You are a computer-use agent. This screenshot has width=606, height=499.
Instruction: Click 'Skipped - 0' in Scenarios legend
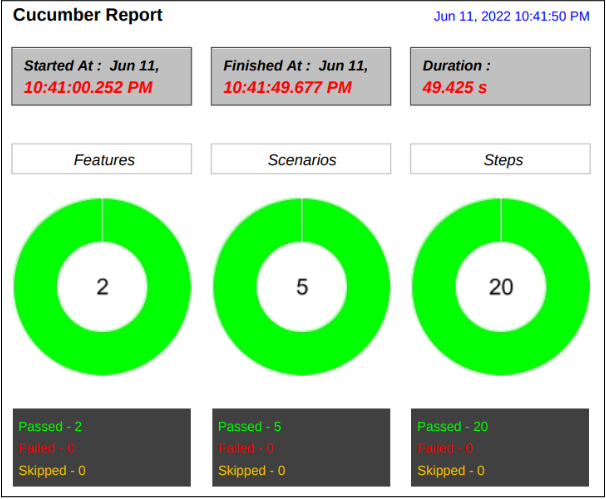coord(252,470)
